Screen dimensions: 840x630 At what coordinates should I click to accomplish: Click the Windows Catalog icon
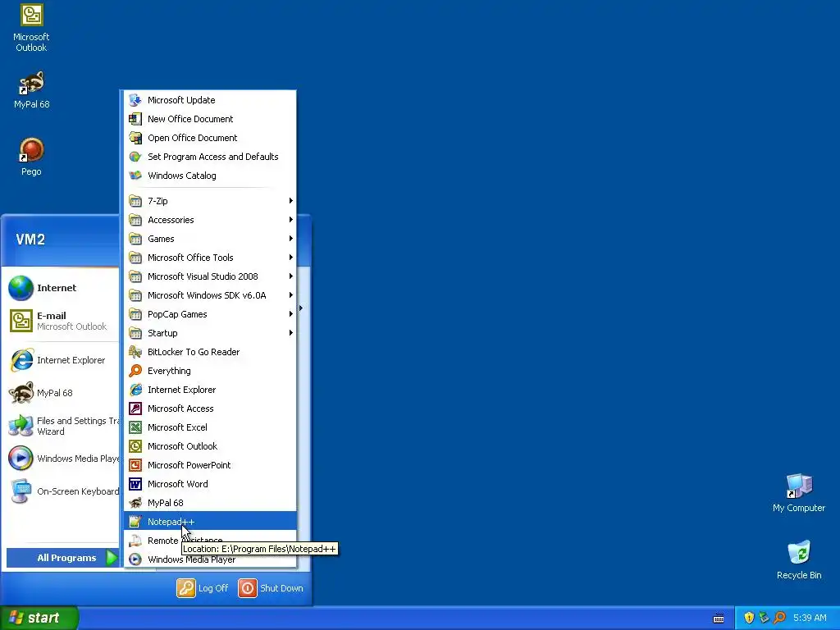coord(135,176)
